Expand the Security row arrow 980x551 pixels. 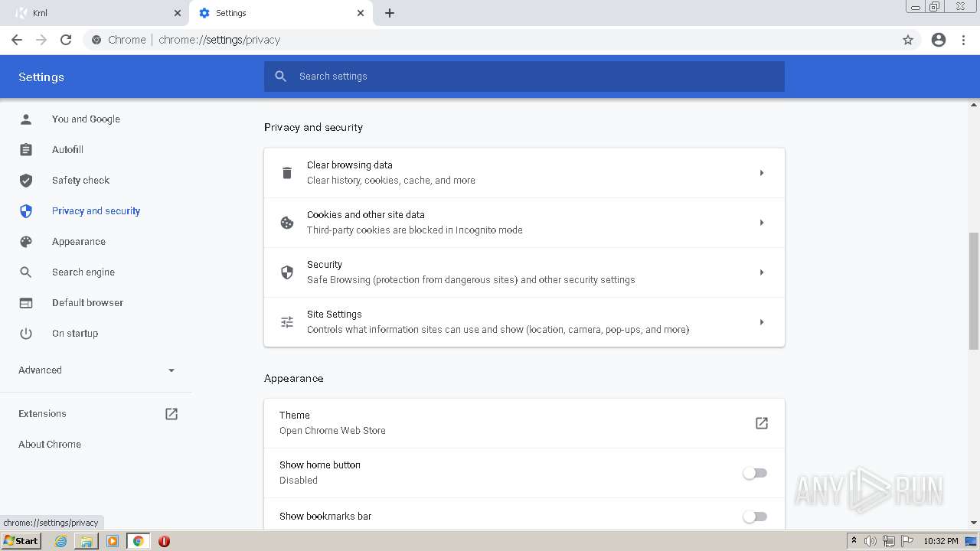coord(762,272)
